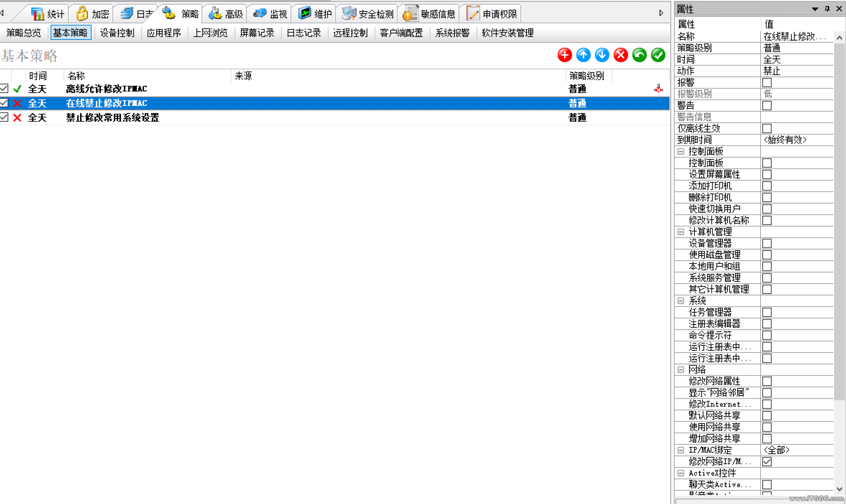
Task: Switch to 策略总览 sub-tab
Action: coord(24,33)
